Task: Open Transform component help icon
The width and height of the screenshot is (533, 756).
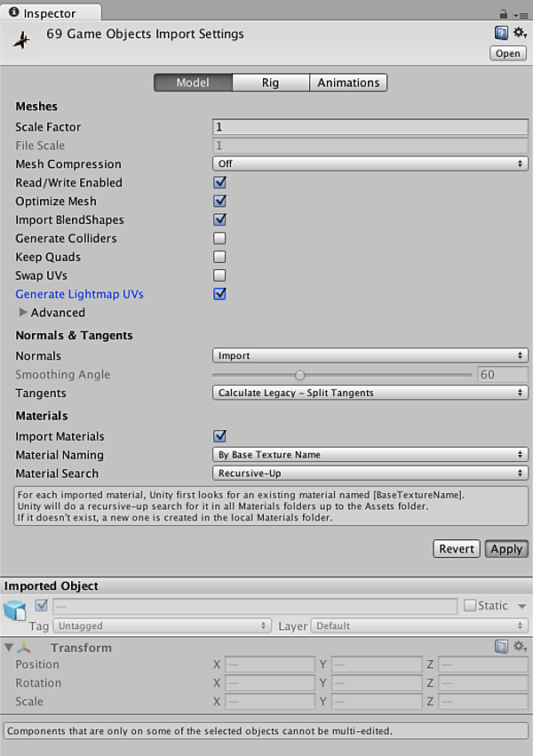Action: pos(501,646)
